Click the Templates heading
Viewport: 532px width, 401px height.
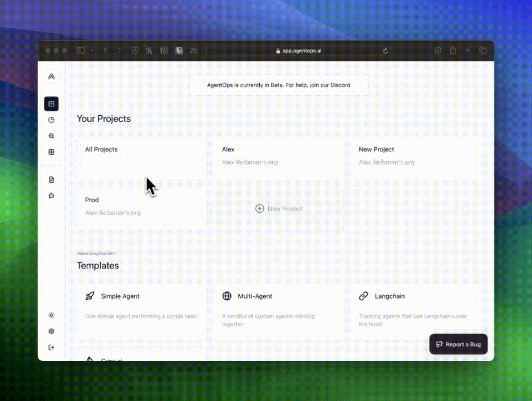(98, 266)
